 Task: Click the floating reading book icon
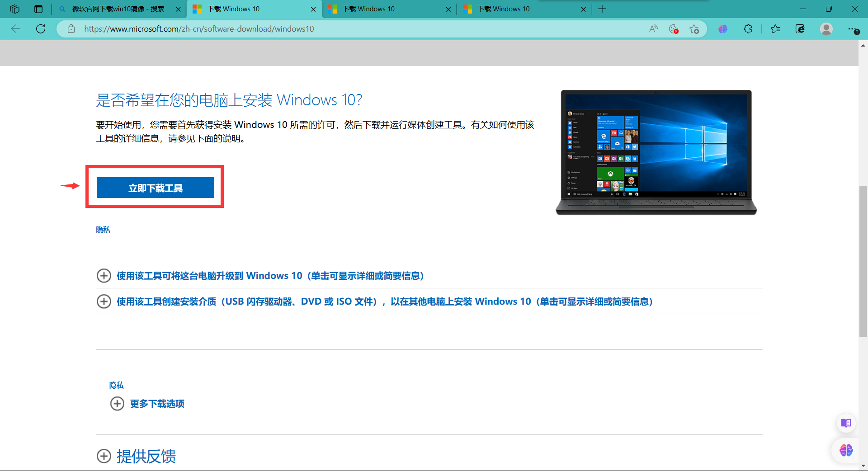point(846,423)
